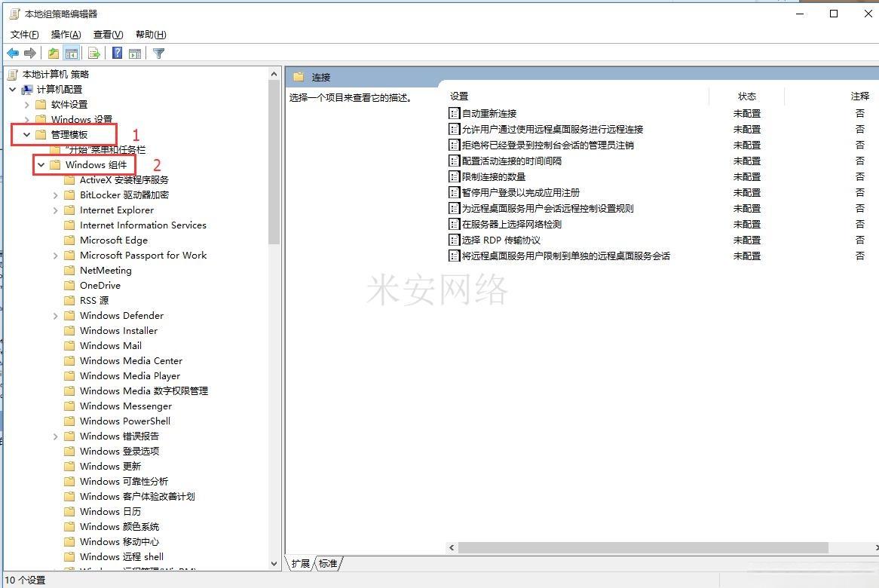The image size is (879, 588).
Task: Click the Export List toolbar icon
Action: click(94, 54)
